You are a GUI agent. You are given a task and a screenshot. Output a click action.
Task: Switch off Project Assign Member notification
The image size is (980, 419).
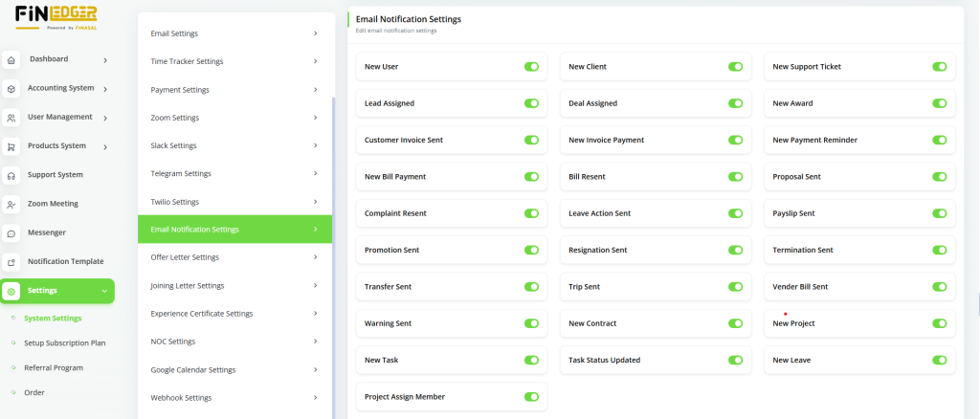531,397
